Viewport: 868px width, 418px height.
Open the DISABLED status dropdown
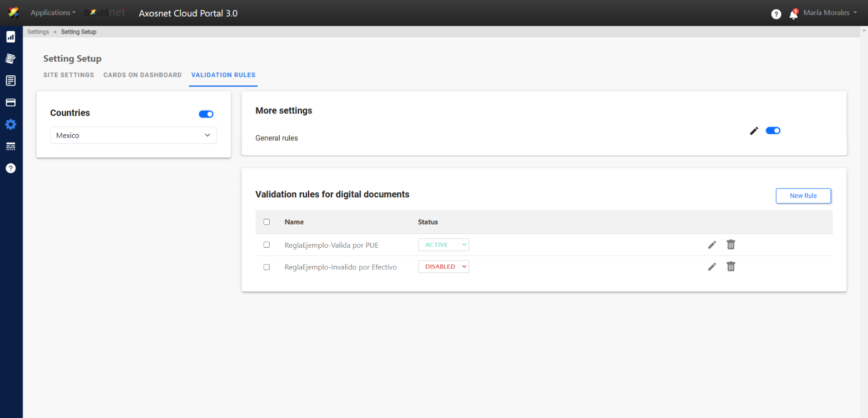[x=443, y=267]
